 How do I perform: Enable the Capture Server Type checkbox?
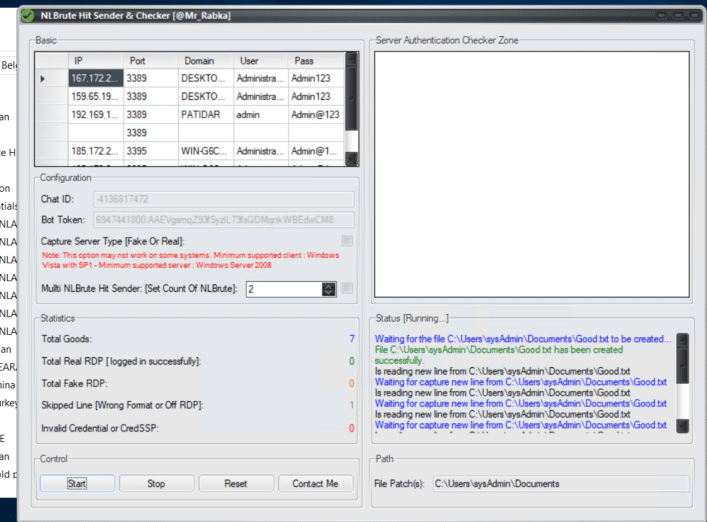(x=347, y=241)
